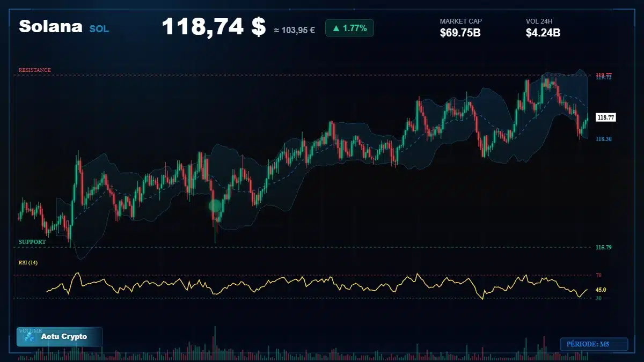The image size is (644, 362).
Task: Click the 118,74 $ price value
Action: click(214, 27)
